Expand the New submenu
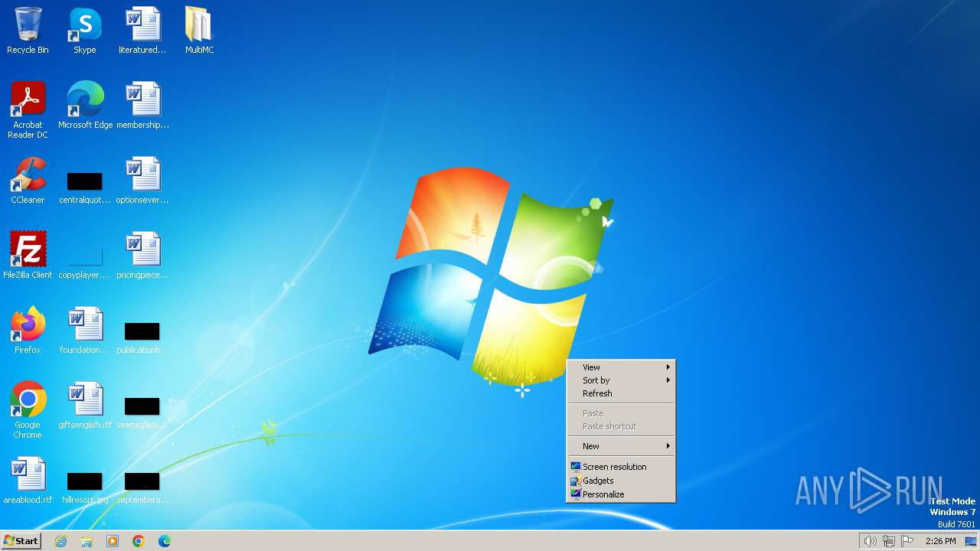Image resolution: width=980 pixels, height=551 pixels. (621, 446)
